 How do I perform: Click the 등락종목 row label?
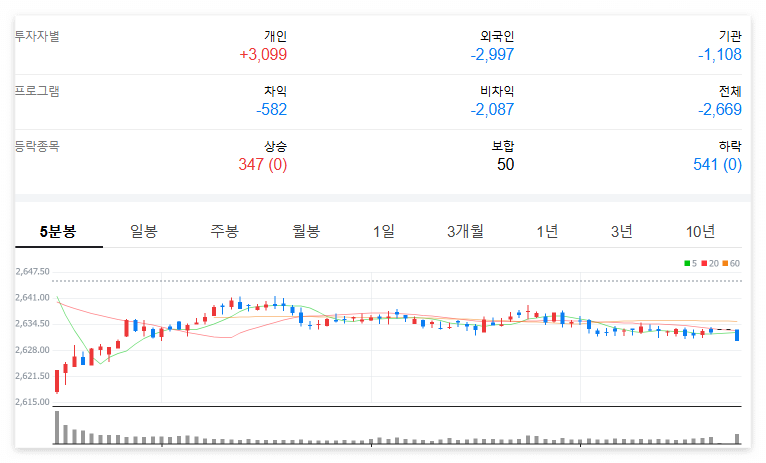point(37,146)
